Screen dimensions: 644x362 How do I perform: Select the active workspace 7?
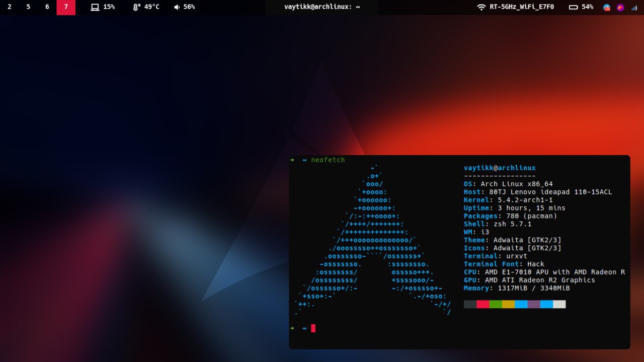pos(66,7)
